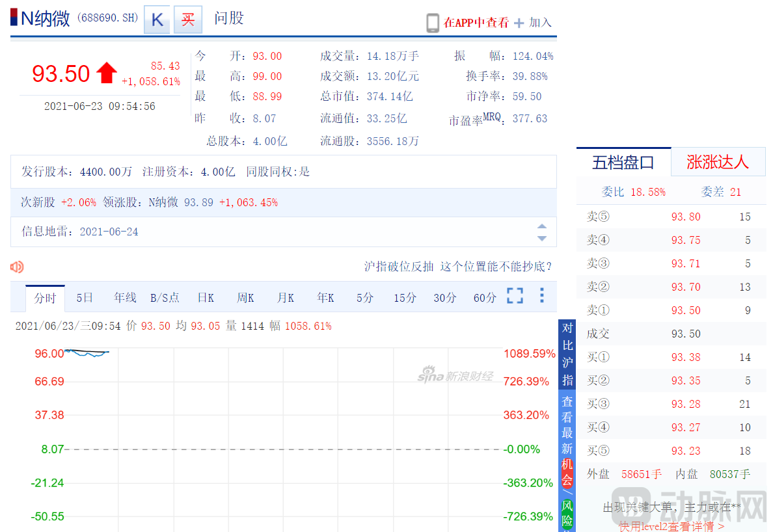773x532 pixels.
Task: Switch to the 5日 chart tab
Action: 85,298
